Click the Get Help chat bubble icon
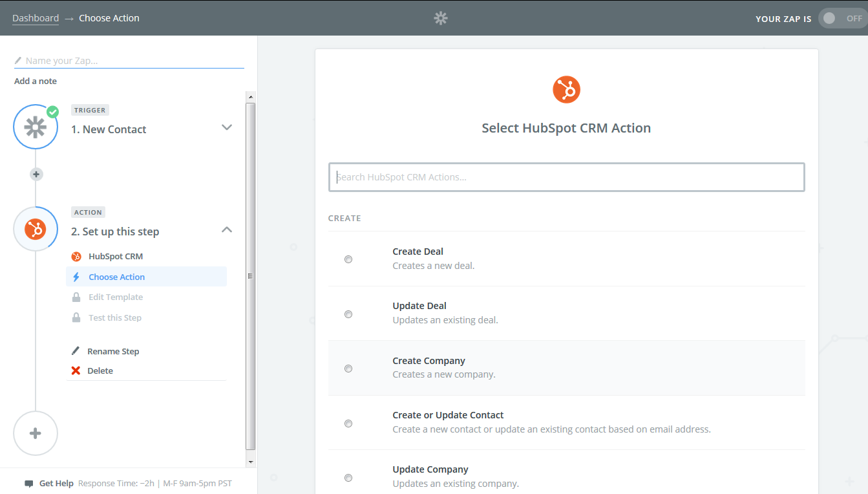868x494 pixels. coord(28,484)
